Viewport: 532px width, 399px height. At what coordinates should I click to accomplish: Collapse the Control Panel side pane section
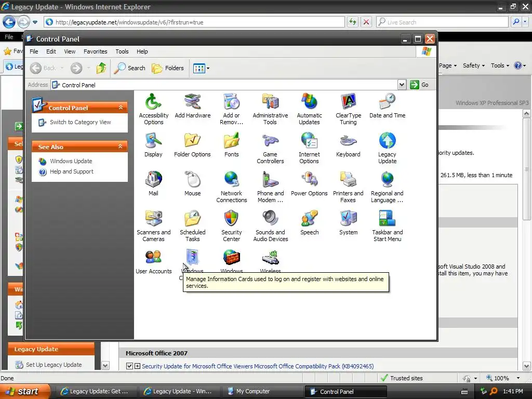tap(121, 108)
